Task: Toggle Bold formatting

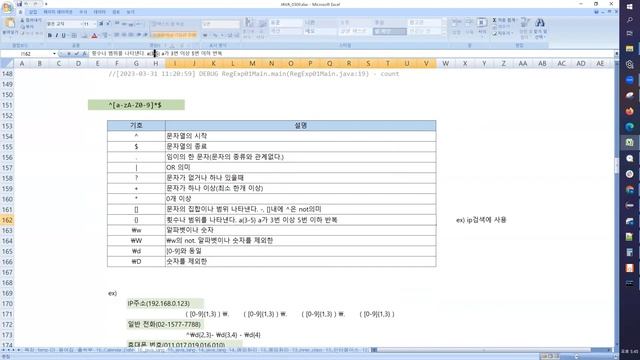Action: [x=50, y=36]
